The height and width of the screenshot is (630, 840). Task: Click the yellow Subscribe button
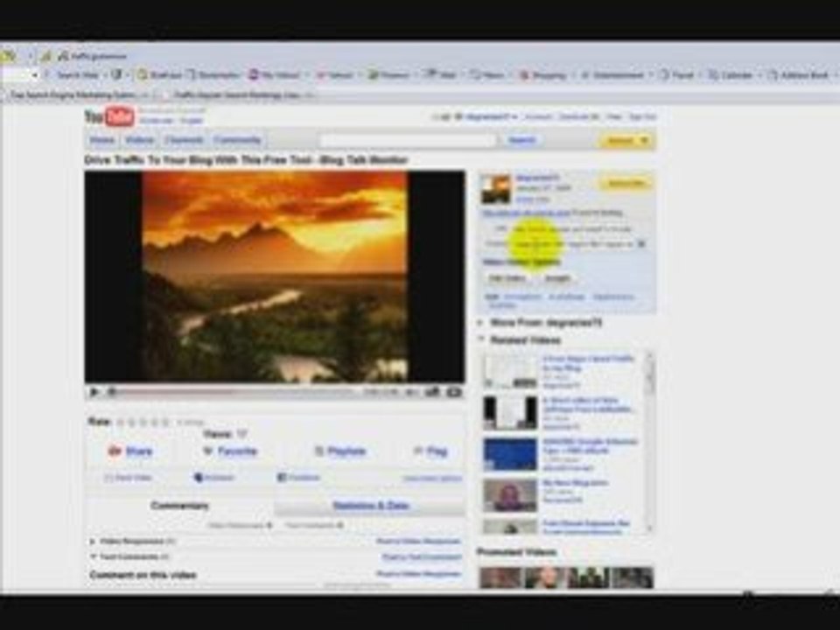tap(626, 183)
